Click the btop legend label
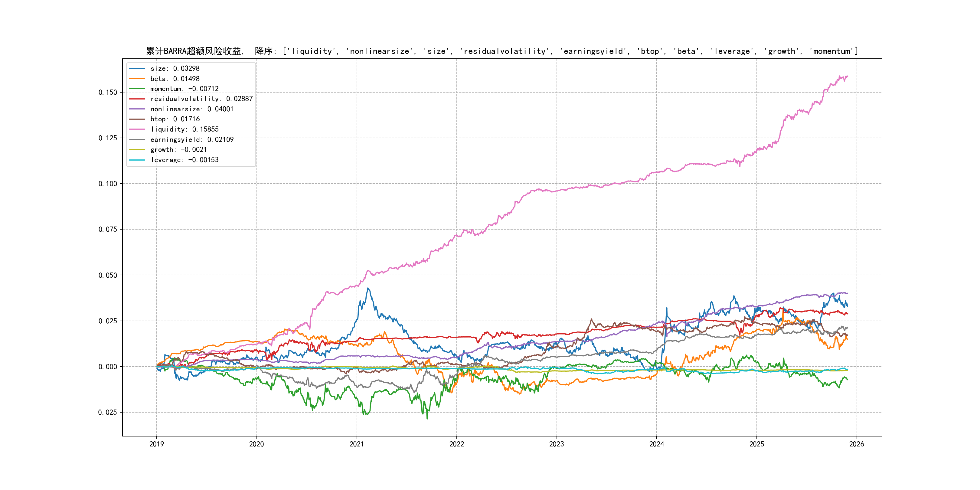 point(175,119)
